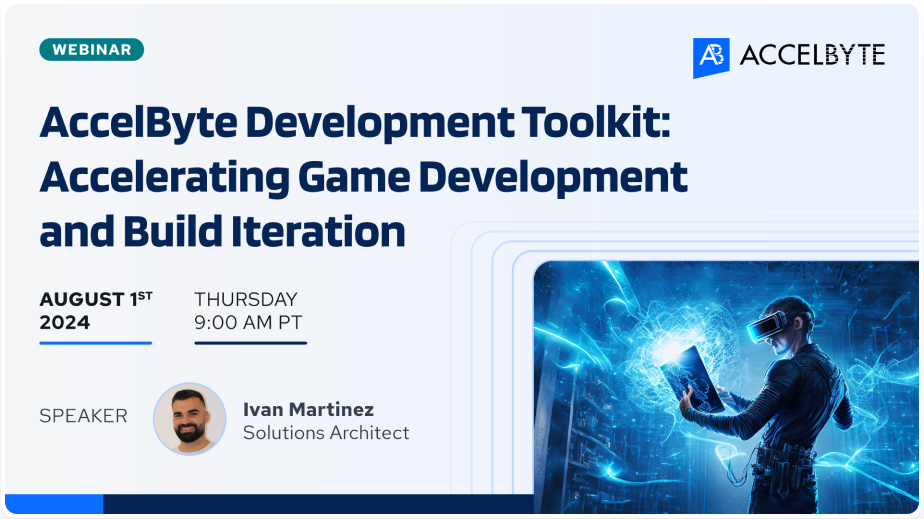The image size is (924, 519).
Task: Click the 'Solutions Architect' job title
Action: [326, 433]
